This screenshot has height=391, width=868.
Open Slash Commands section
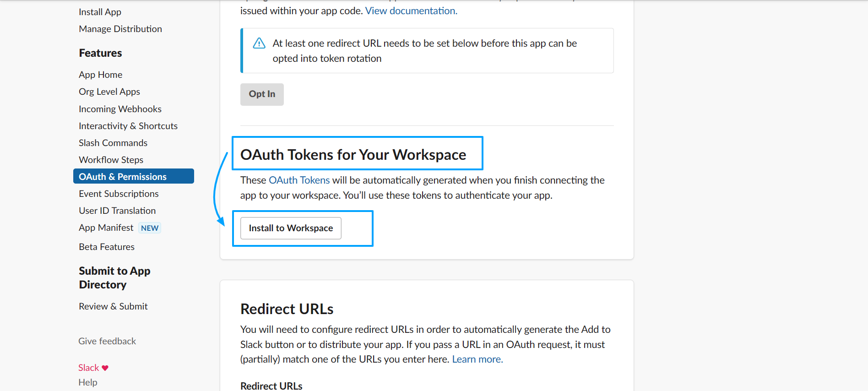(x=113, y=143)
